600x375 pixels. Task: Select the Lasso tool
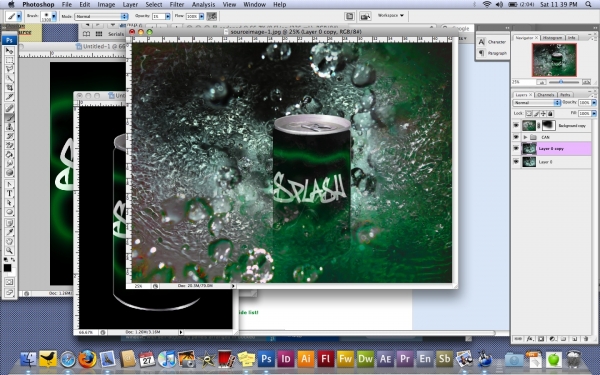click(9, 69)
